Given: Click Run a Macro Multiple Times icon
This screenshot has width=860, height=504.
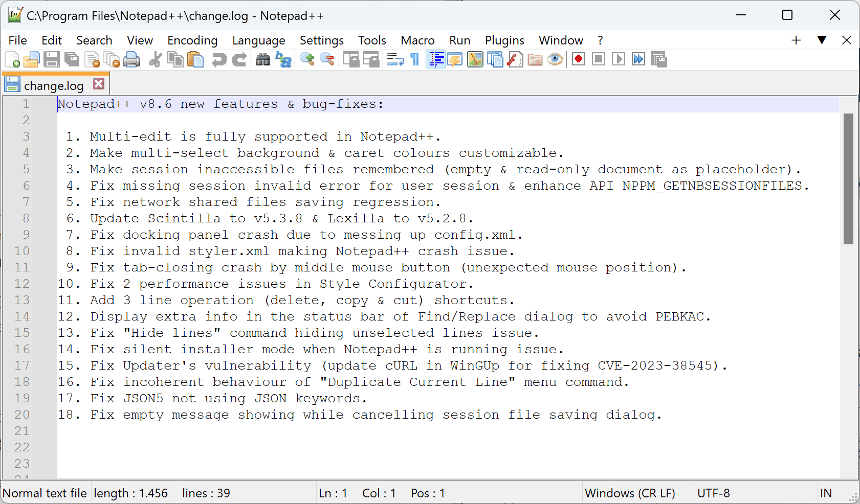Looking at the screenshot, I should (x=638, y=60).
